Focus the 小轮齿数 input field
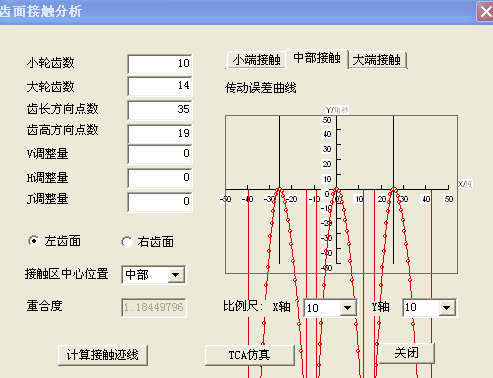Screen dimensions: 493x378 pyautogui.click(x=160, y=64)
